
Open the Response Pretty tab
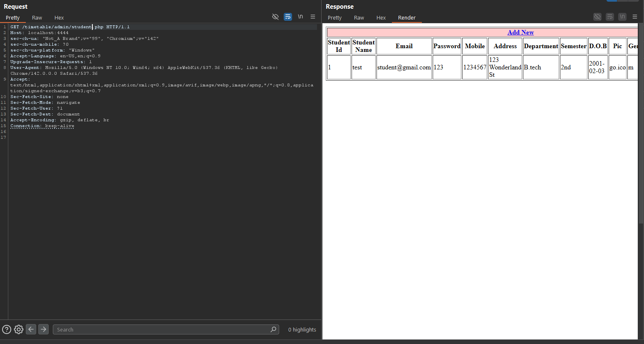(334, 18)
